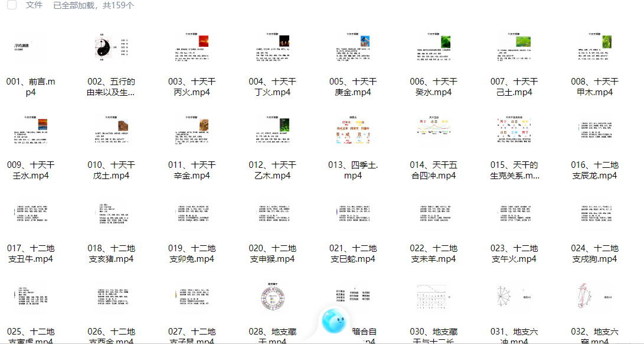Image resolution: width=644 pixels, height=344 pixels.
Task: Click file name 022、十二地支未羊.mp4
Action: [433, 254]
